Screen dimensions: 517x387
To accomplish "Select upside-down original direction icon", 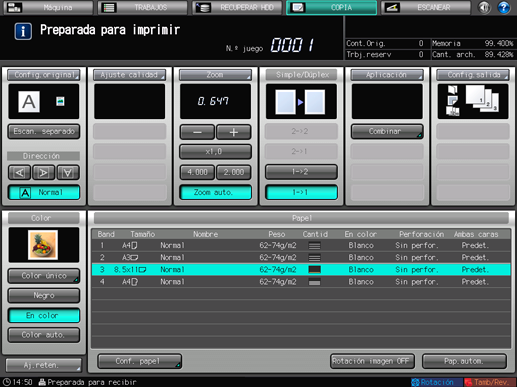I will click(x=68, y=172).
